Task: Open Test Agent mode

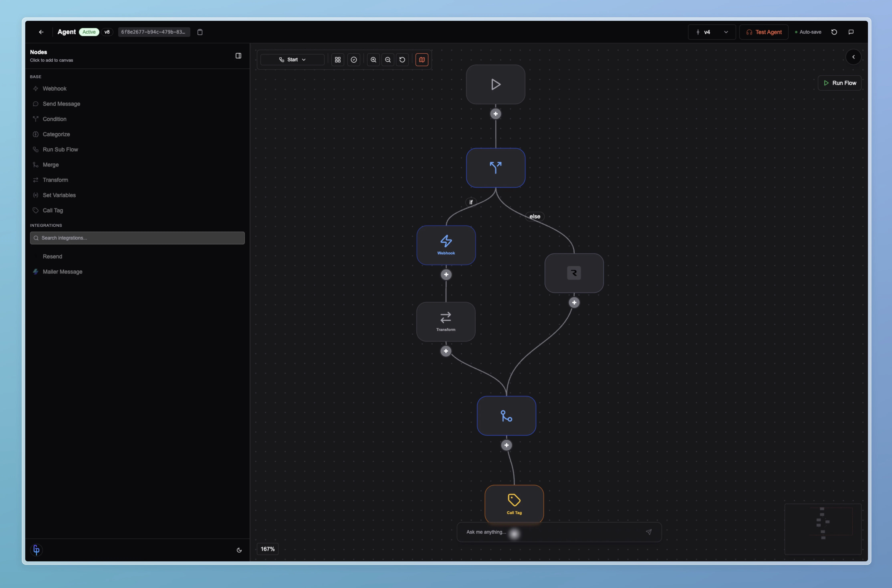Action: (764, 32)
